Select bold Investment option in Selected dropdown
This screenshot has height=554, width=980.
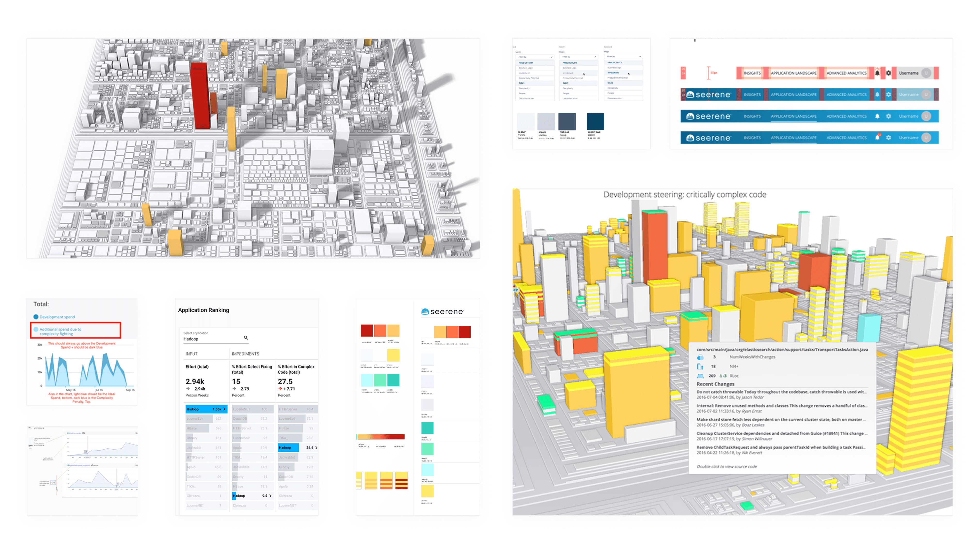tap(613, 72)
